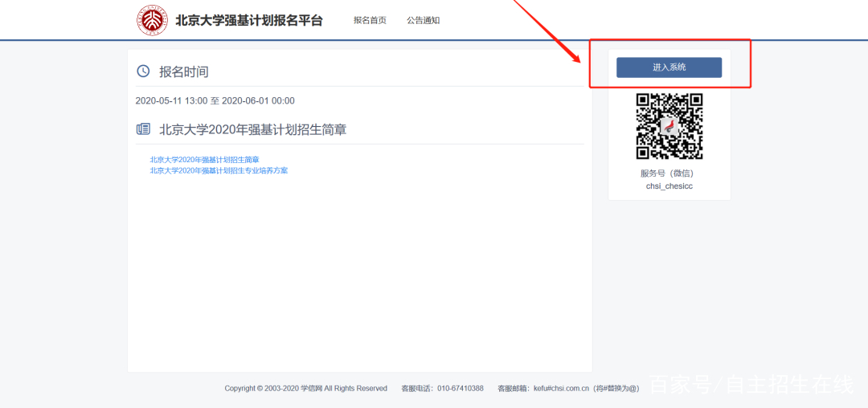Click the WeChat QR code image

669,126
